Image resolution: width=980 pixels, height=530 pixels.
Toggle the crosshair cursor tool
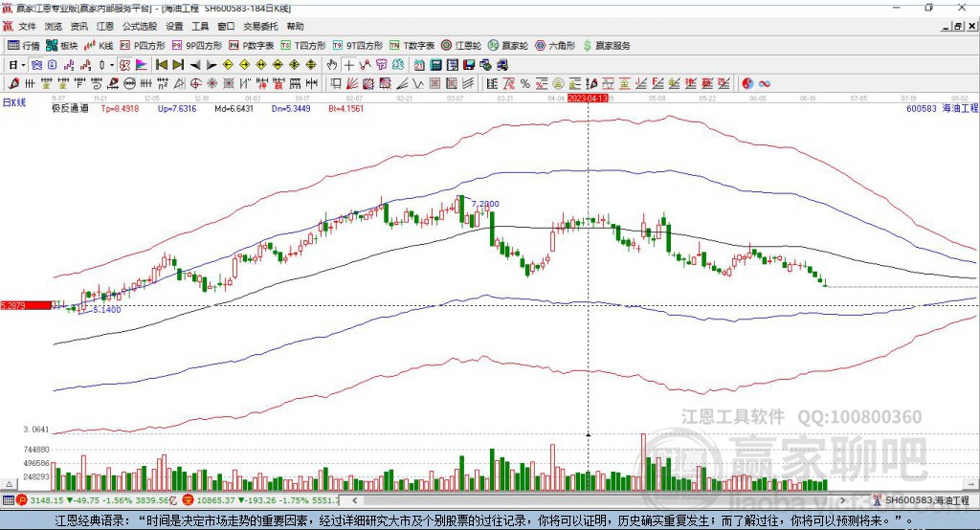348,65
